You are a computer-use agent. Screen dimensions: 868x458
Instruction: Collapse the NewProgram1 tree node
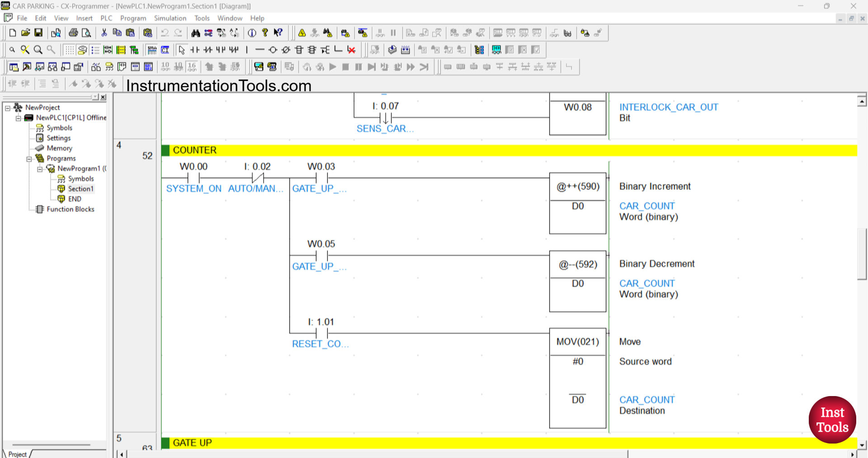coord(40,169)
